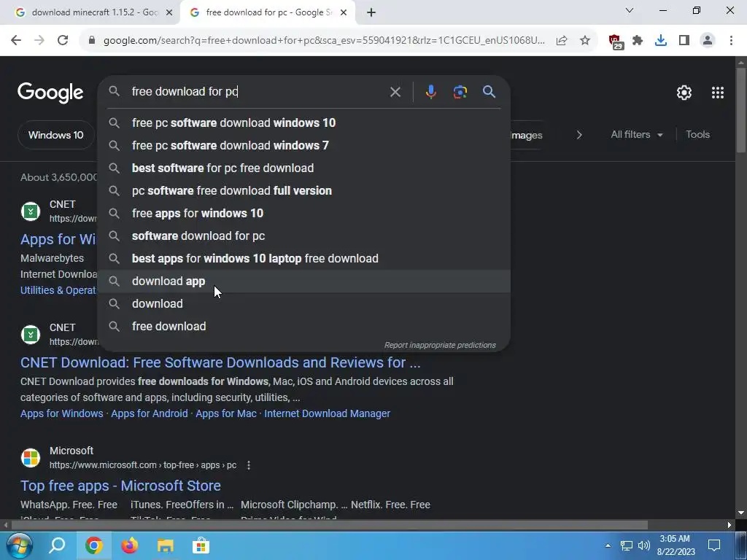Click the horizontal scrollbar right arrow
Viewport: 747px width, 560px height.
click(x=729, y=525)
